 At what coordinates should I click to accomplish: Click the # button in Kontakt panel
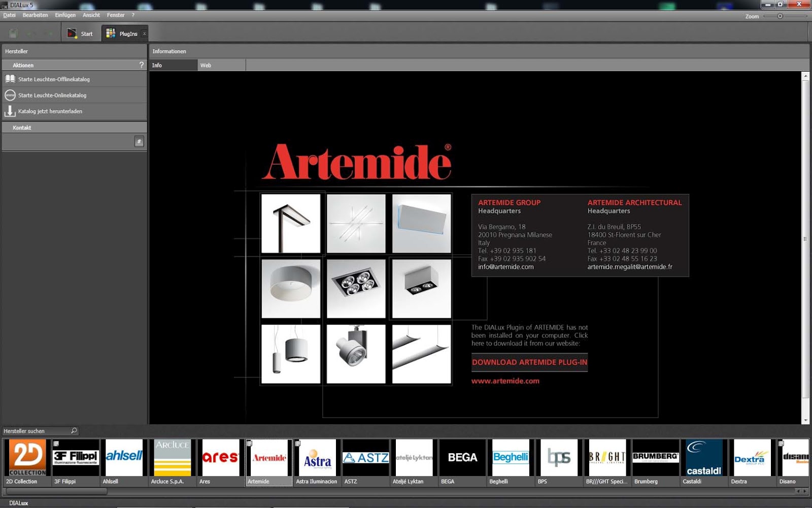click(x=139, y=142)
